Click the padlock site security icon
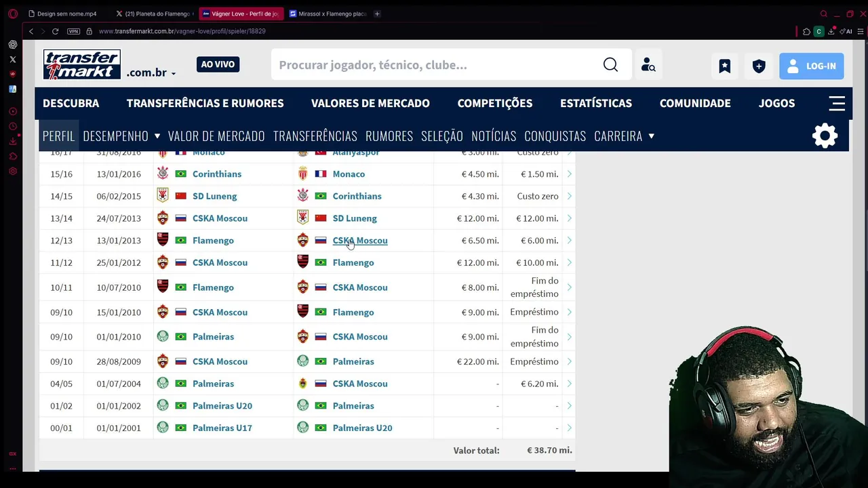Image resolution: width=868 pixels, height=488 pixels. (x=89, y=31)
